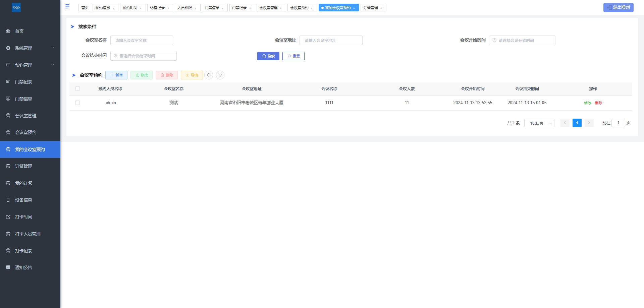Click the 前往 page number input
This screenshot has height=308, width=644.
tap(618, 123)
